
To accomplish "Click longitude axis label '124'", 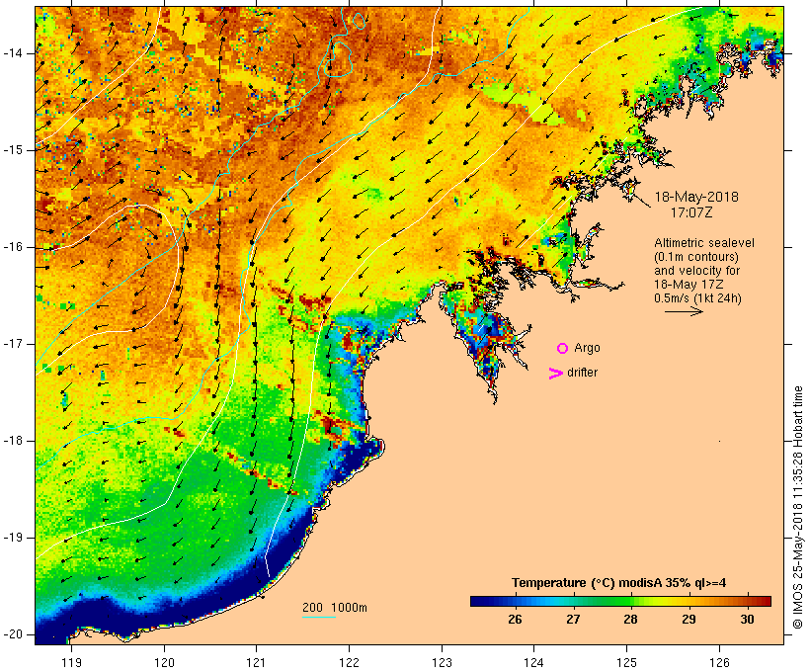I will 534,662.
